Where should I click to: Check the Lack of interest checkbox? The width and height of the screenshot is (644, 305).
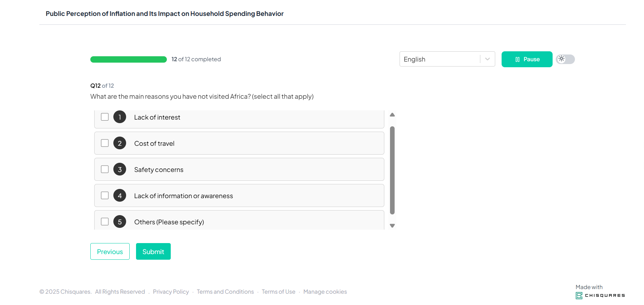(x=105, y=117)
